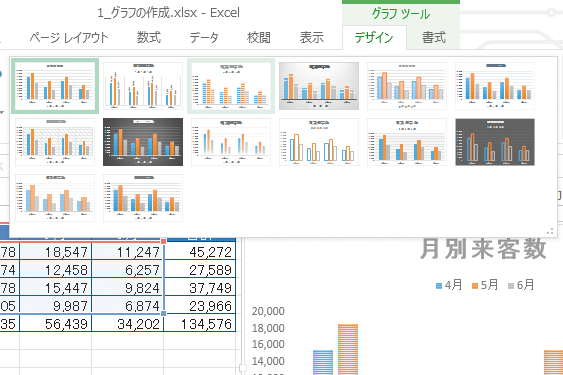Select the dark background filled bars chart style
Viewport: 563px width, 375px height.
(x=143, y=142)
